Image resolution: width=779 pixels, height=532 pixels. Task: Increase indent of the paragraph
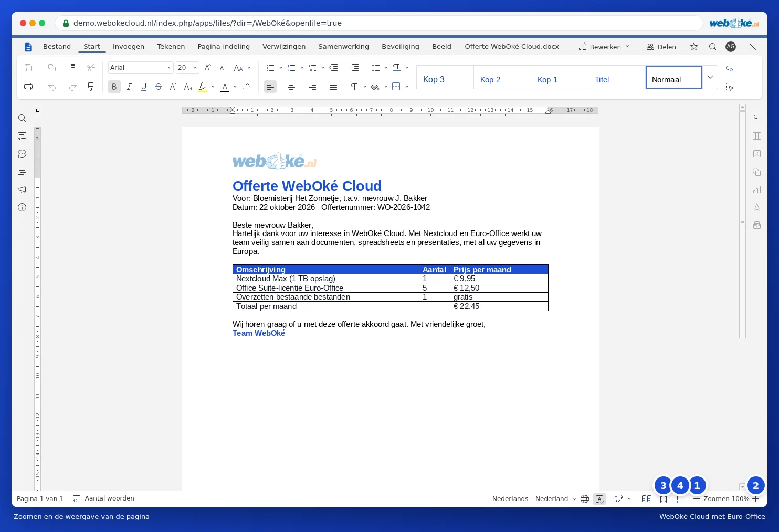(354, 68)
